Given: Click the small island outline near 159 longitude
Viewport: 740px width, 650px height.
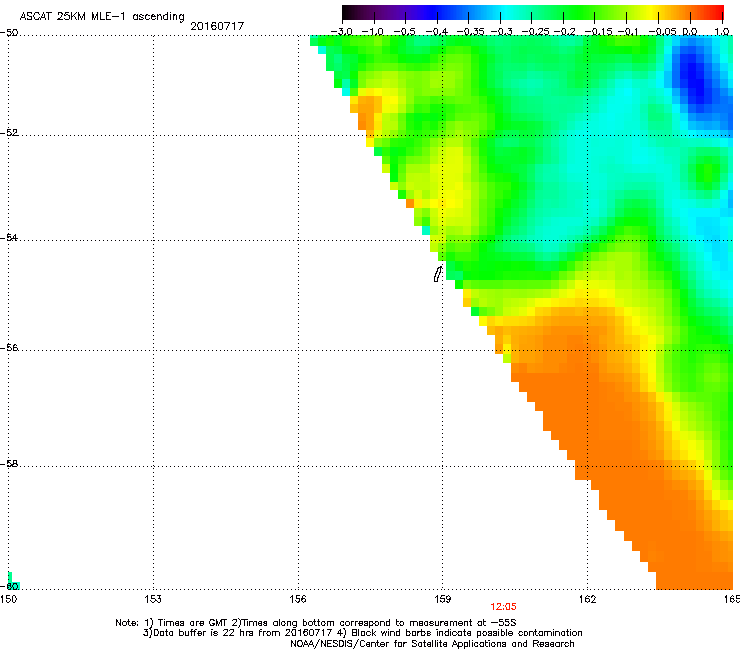Looking at the screenshot, I should (438, 274).
